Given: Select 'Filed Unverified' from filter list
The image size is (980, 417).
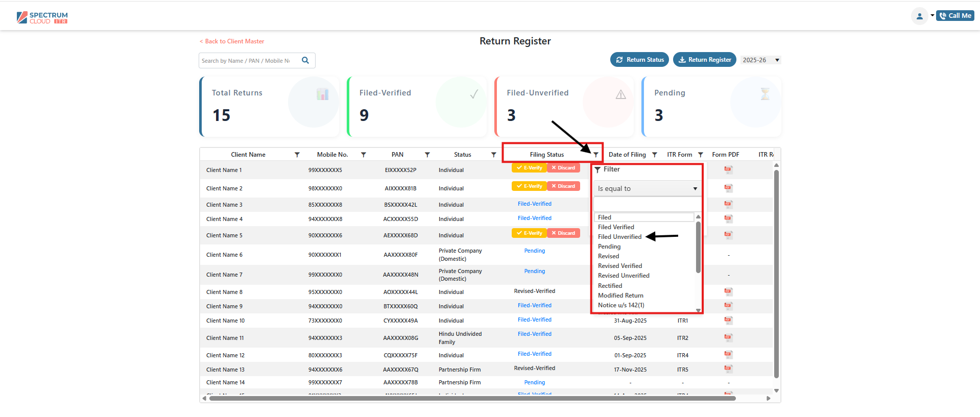Looking at the screenshot, I should 619,237.
